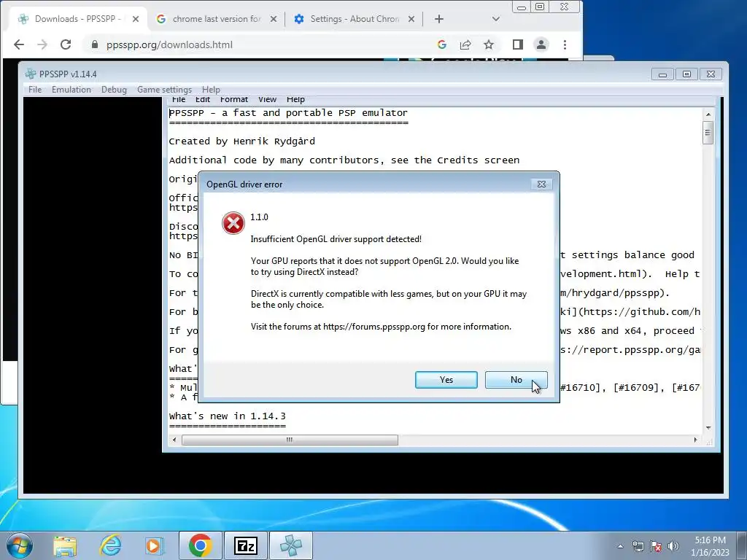Image resolution: width=747 pixels, height=560 pixels.
Task: Maximize the PPSSPP window
Action: pyautogui.click(x=686, y=74)
